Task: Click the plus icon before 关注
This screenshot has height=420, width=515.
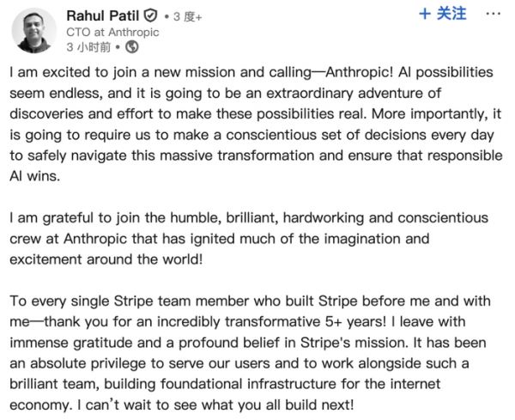Action: click(425, 14)
